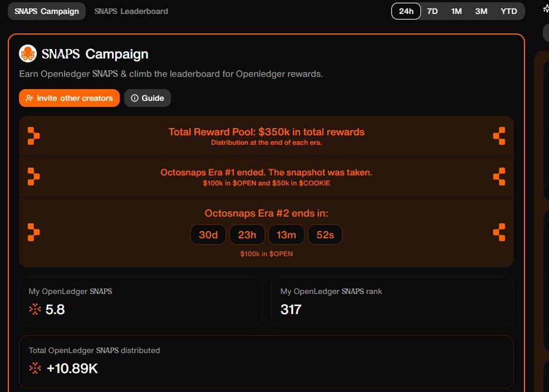The image size is (549, 392).
Task: Click the 23h countdown box
Action: [247, 234]
